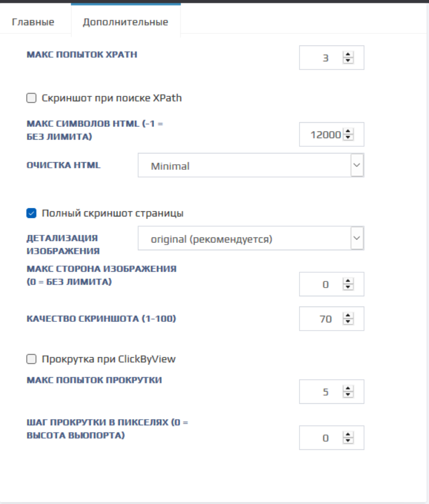429x504 pixels.
Task: Click the Макс символов HTML value 12000
Action: [x=325, y=135]
